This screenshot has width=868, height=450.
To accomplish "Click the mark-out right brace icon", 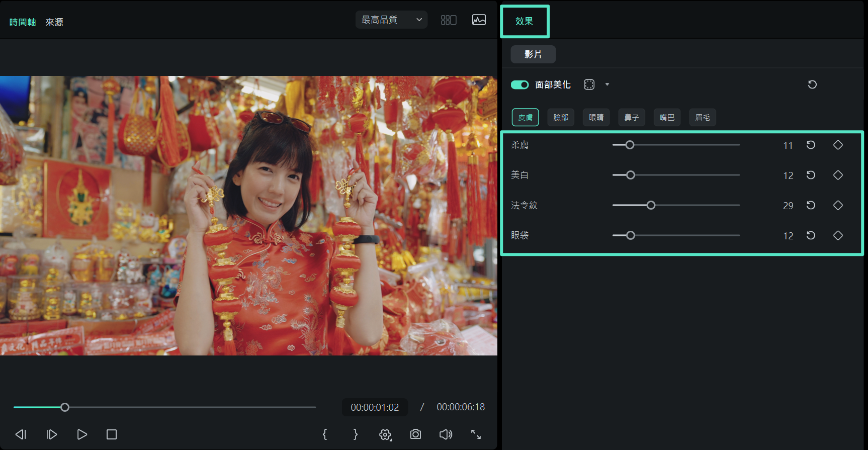I will tap(355, 434).
